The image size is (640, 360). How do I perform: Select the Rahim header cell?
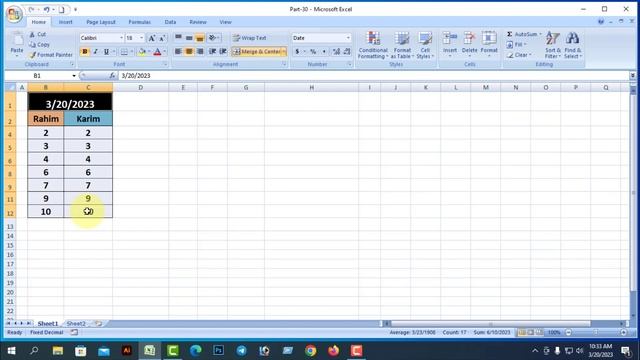[46, 119]
